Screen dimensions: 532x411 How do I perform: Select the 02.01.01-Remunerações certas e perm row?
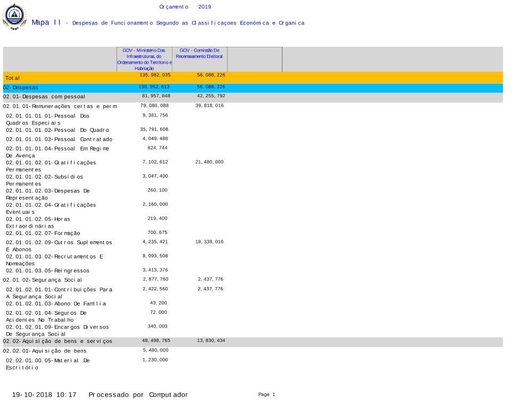coord(60,106)
